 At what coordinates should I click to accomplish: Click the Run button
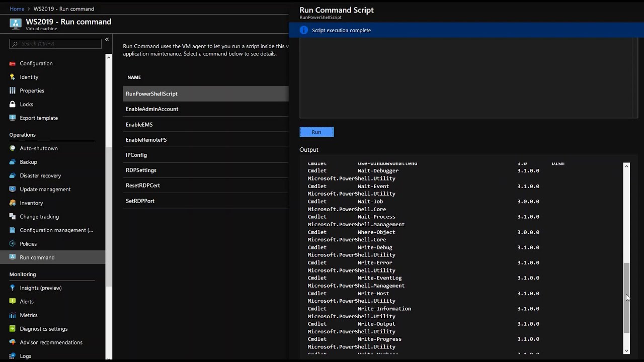click(316, 132)
